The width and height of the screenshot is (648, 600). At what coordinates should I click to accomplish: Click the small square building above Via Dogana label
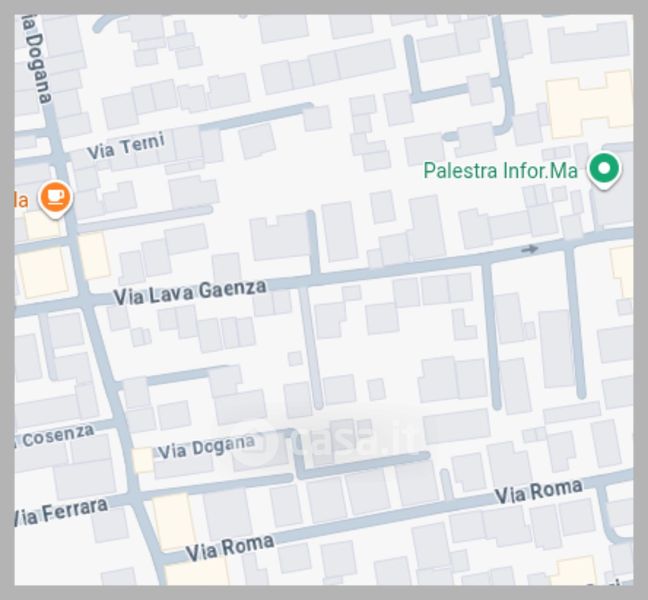click(295, 358)
